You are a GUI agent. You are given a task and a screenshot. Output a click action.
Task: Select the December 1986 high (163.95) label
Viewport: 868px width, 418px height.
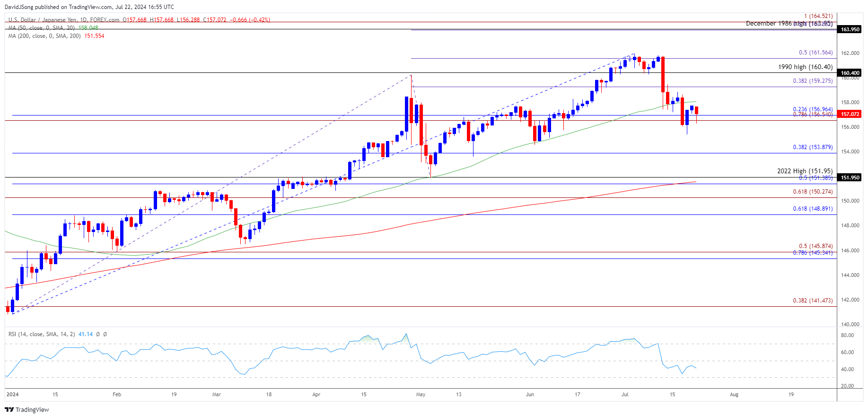(789, 23)
